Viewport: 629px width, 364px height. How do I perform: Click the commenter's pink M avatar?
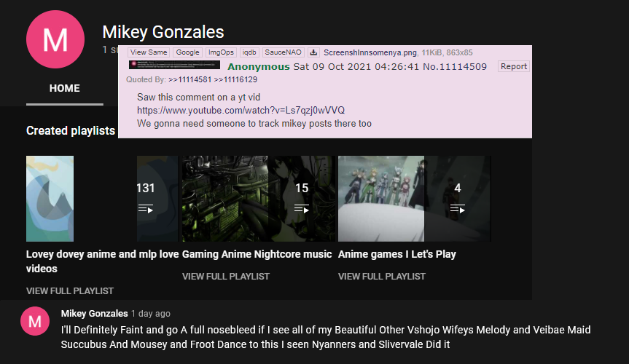click(35, 321)
